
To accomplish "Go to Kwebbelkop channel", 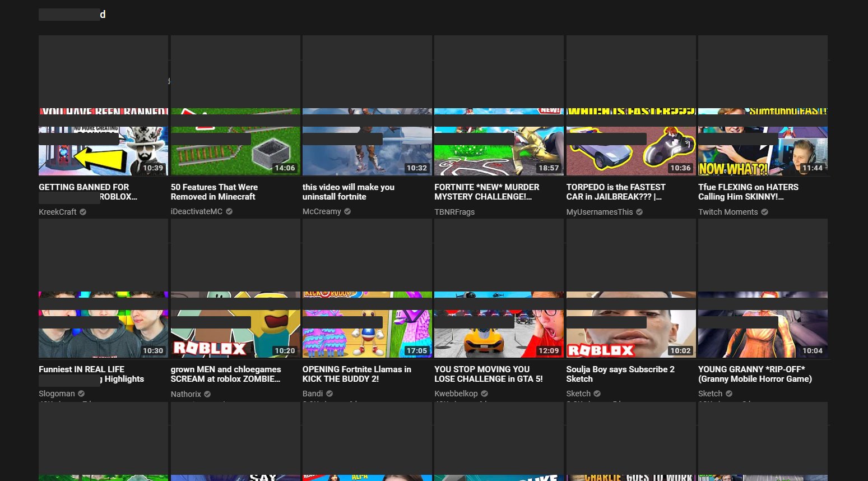I will coord(456,394).
